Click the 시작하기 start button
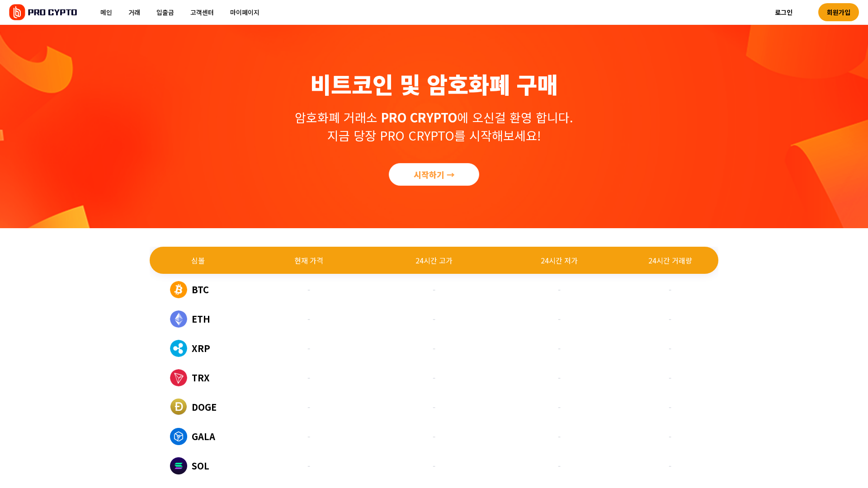The image size is (868, 488). click(x=434, y=174)
